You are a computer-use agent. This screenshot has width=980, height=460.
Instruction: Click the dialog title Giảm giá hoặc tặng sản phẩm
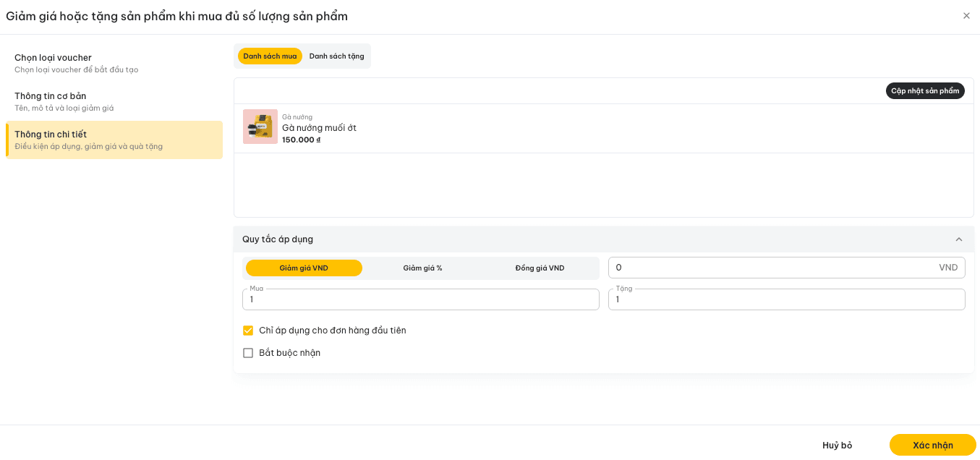click(177, 16)
